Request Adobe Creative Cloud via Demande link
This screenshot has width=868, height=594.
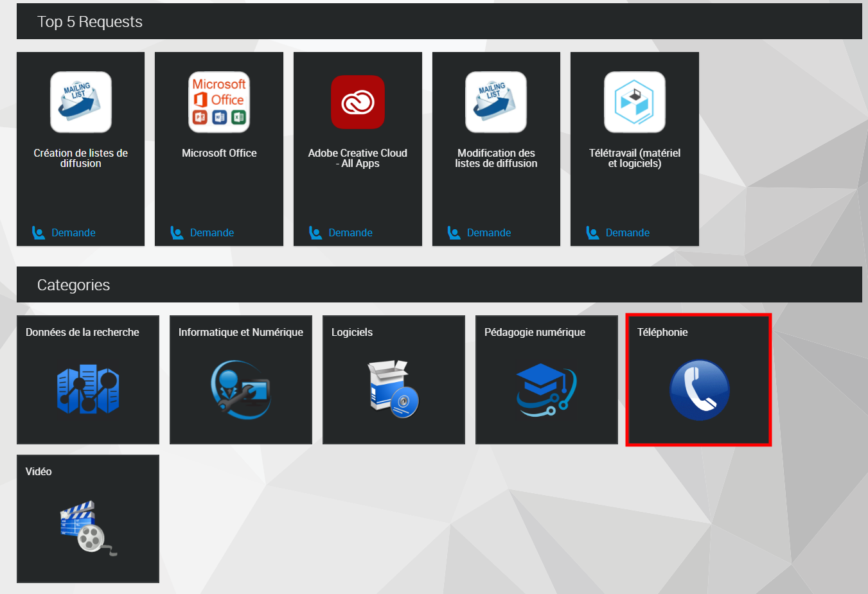tap(350, 232)
